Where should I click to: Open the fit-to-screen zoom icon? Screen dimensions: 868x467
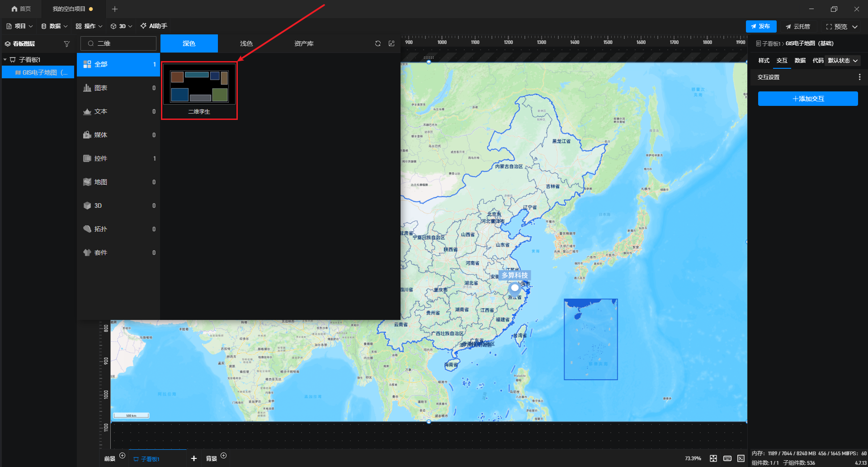click(713, 458)
